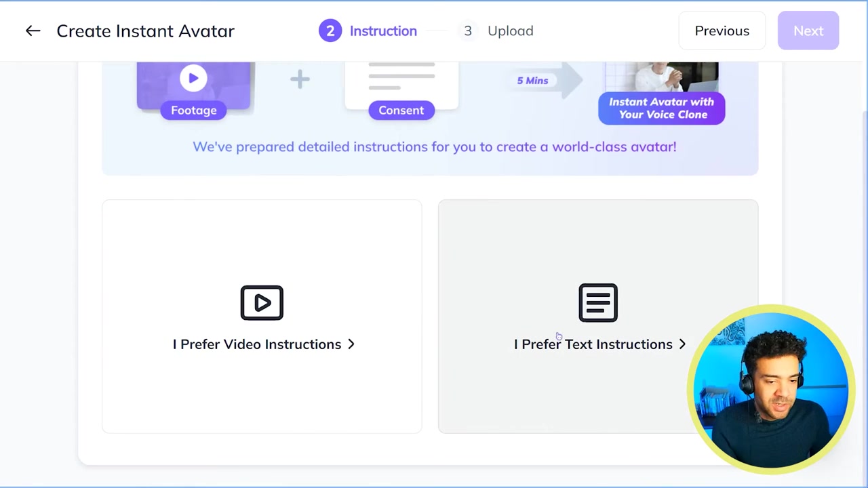Click the chevron next to Text Instructions
This screenshot has height=488, width=868.
tap(682, 344)
